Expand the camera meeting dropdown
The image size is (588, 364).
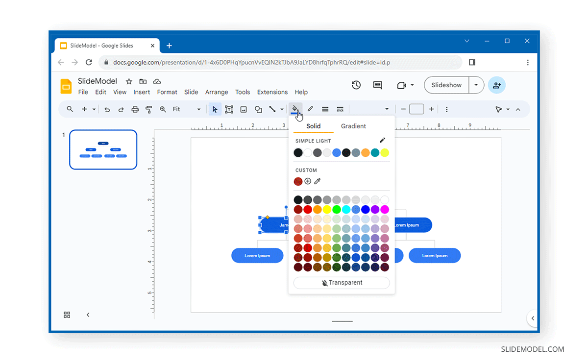pyautogui.click(x=412, y=85)
